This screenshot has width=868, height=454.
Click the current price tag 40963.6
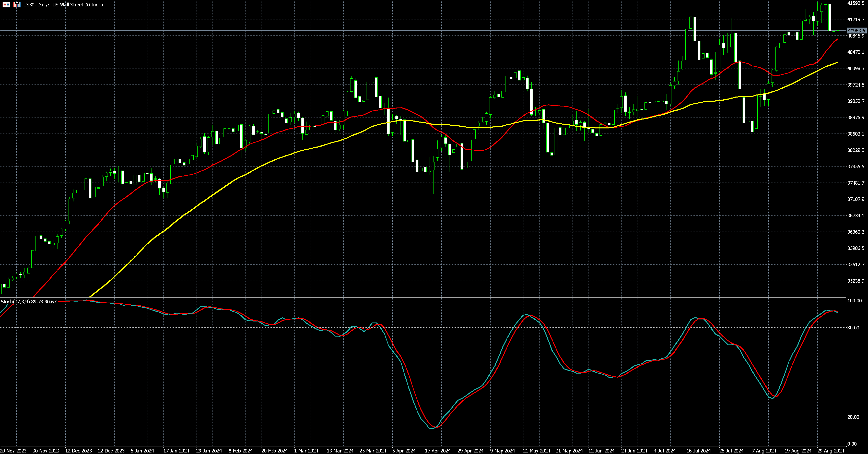click(856, 31)
